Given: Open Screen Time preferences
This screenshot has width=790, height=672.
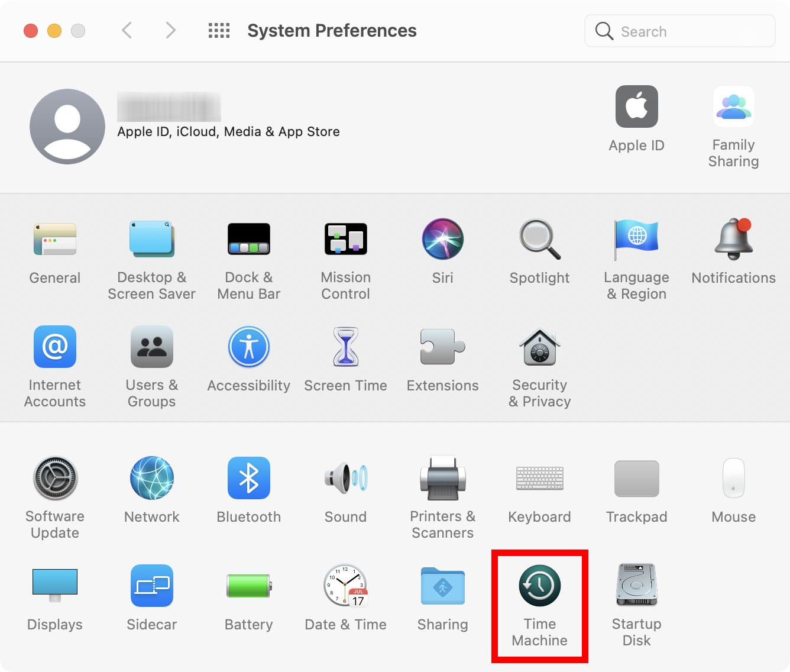Looking at the screenshot, I should (x=345, y=347).
